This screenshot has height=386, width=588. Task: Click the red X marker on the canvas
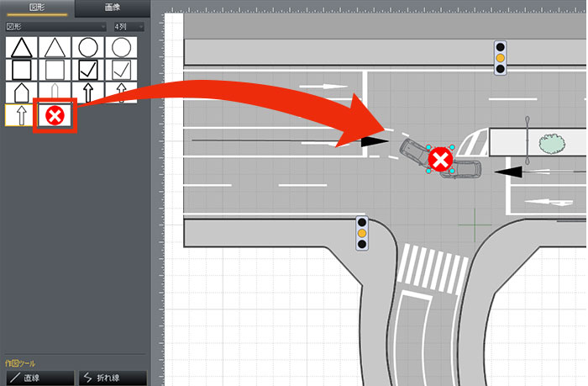440,159
